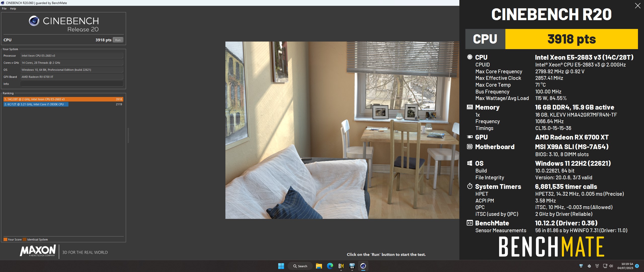Click the Memory module icon in BenchMate
Image resolution: width=644 pixels, height=272 pixels.
coord(470,107)
